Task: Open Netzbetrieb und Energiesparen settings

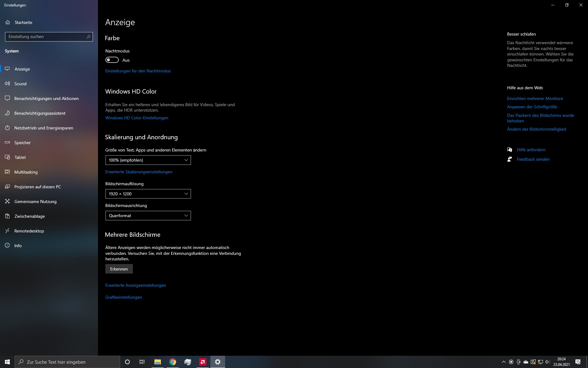Action: pyautogui.click(x=43, y=128)
